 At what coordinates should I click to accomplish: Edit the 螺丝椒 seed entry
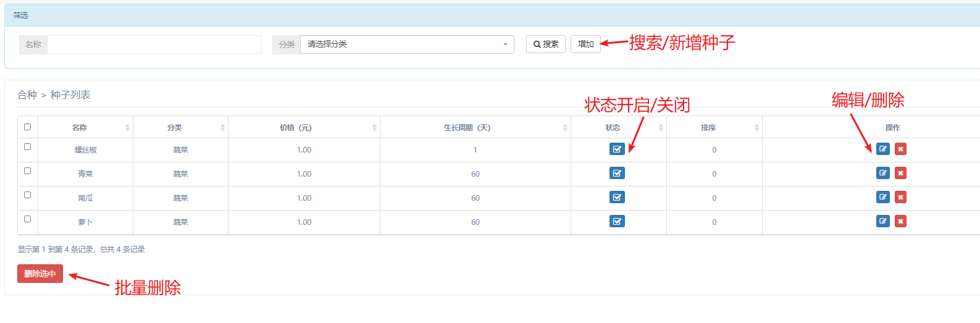point(883,149)
